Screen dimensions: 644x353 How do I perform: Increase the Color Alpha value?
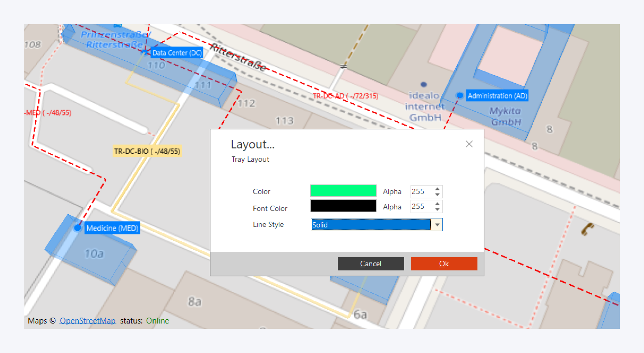point(437,189)
